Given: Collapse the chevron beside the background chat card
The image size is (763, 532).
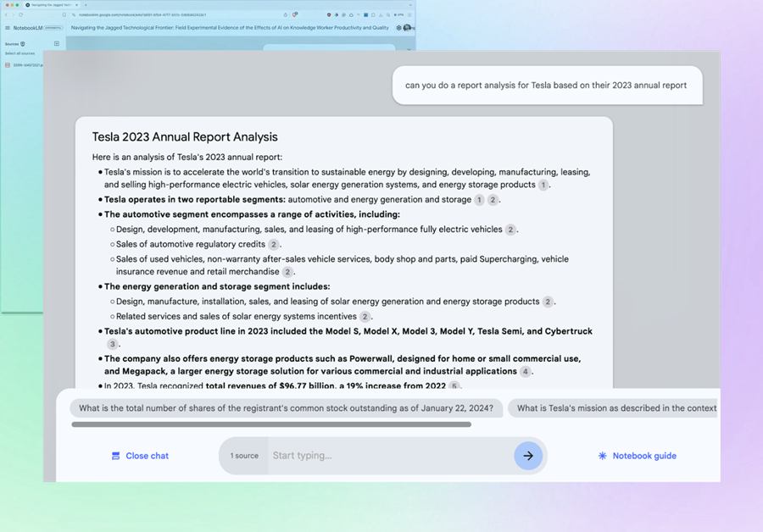Looking at the screenshot, I should [409, 48].
